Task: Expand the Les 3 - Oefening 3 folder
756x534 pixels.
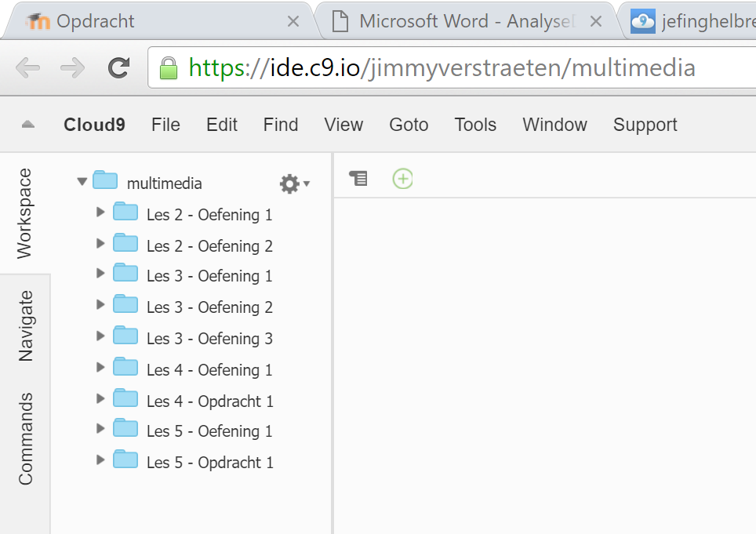Action: pyautogui.click(x=100, y=336)
